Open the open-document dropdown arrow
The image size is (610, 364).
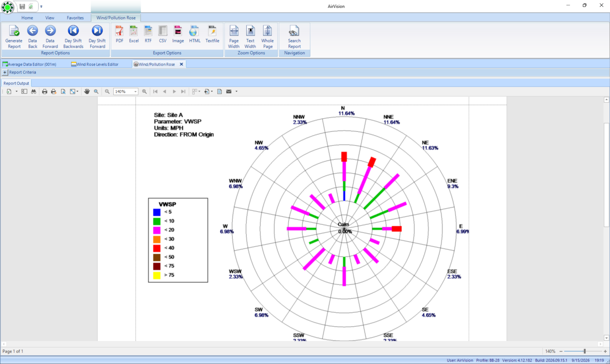click(x=16, y=91)
